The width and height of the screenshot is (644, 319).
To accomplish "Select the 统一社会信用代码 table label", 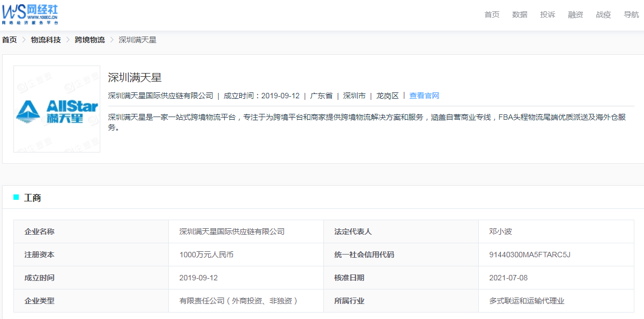I will (364, 255).
